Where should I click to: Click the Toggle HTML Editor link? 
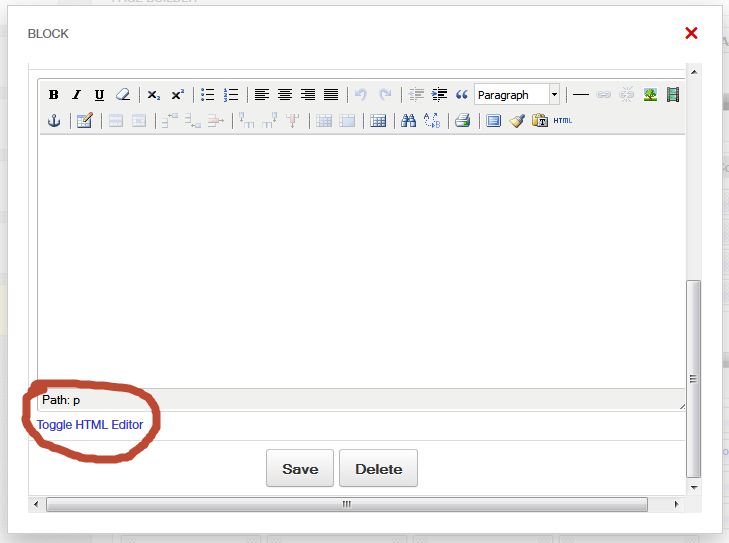(x=90, y=425)
